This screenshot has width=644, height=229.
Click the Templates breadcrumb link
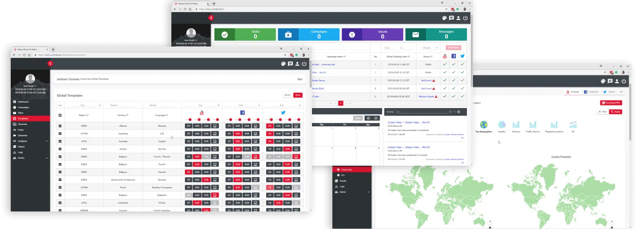pos(74,79)
